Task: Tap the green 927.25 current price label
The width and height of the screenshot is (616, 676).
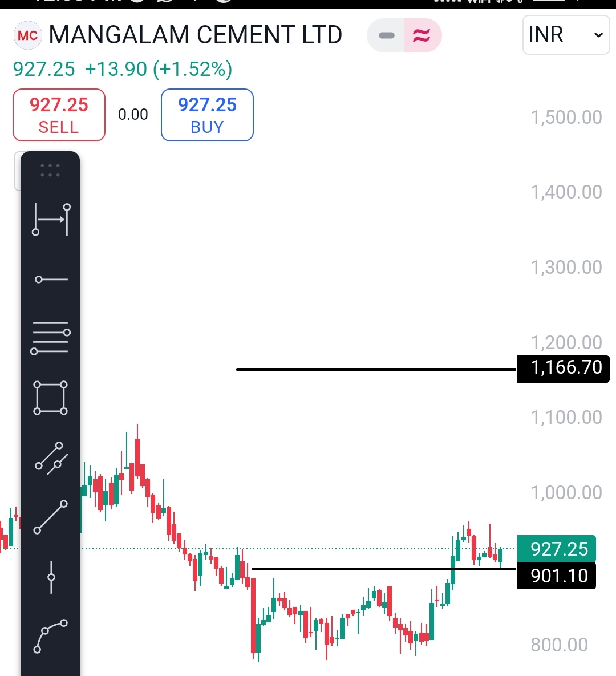Action: 557,549
